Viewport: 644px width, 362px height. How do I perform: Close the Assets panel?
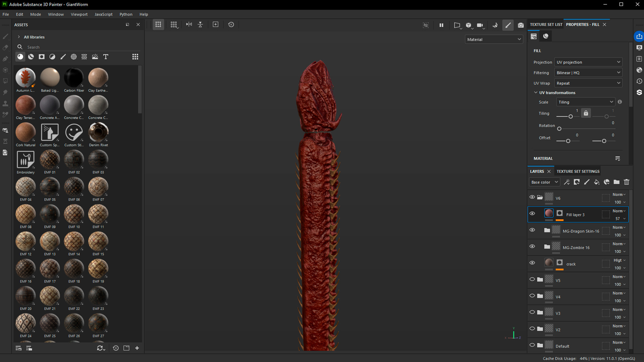click(138, 24)
